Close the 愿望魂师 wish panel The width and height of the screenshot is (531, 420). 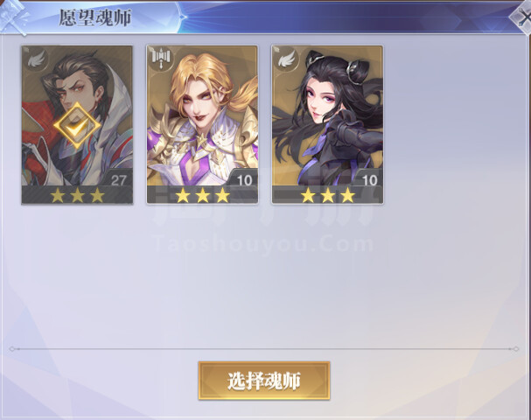coord(523,18)
